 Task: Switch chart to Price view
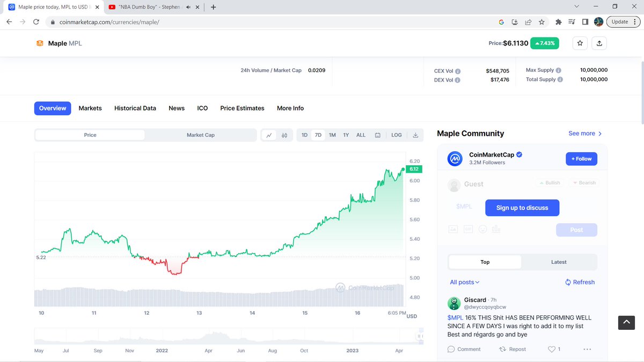[x=90, y=135]
